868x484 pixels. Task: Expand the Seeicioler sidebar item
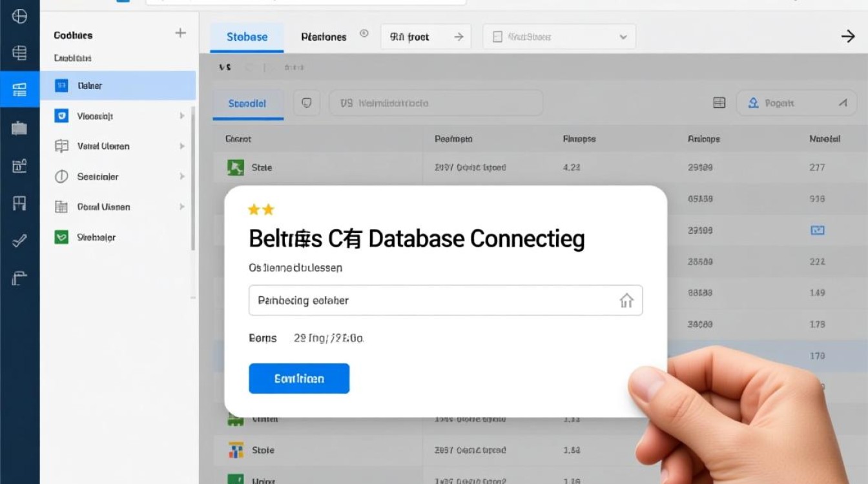tap(118, 176)
